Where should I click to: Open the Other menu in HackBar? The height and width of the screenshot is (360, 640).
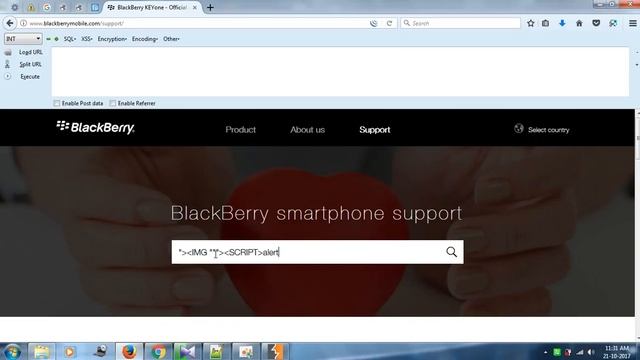tap(171, 39)
